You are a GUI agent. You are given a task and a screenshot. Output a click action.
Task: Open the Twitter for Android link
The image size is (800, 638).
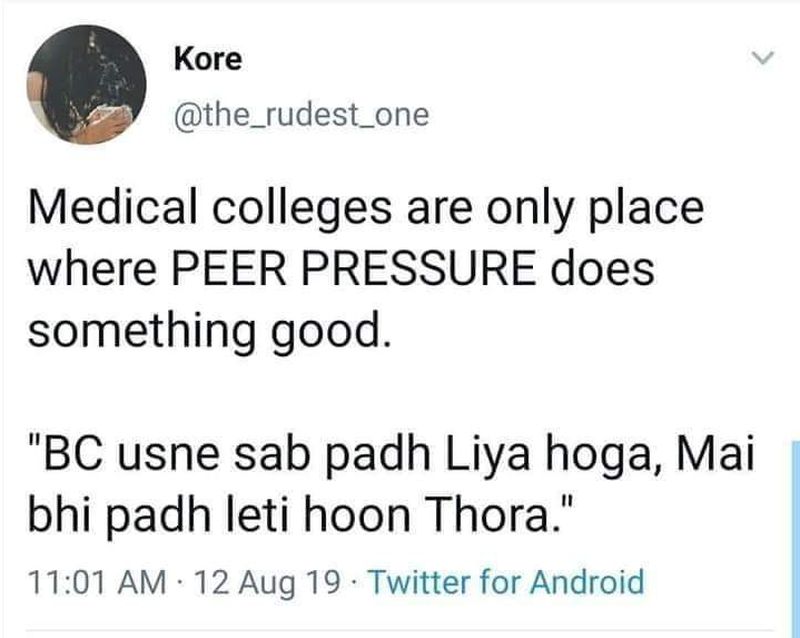[507, 581]
